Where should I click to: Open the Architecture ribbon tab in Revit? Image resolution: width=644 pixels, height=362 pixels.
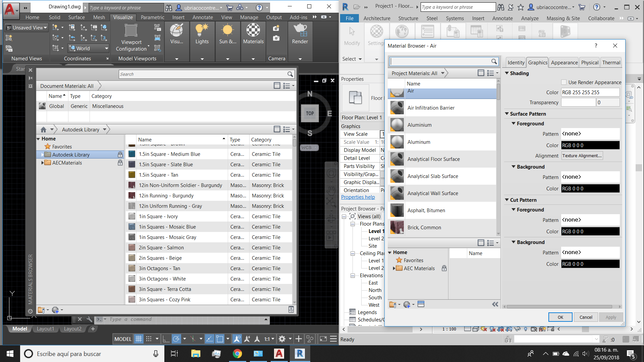tap(377, 18)
